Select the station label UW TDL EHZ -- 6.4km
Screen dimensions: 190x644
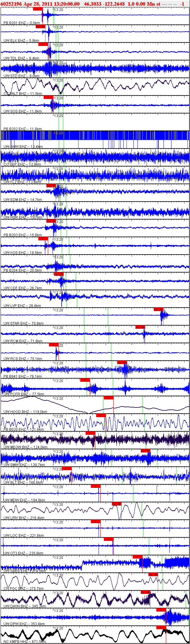[21, 58]
